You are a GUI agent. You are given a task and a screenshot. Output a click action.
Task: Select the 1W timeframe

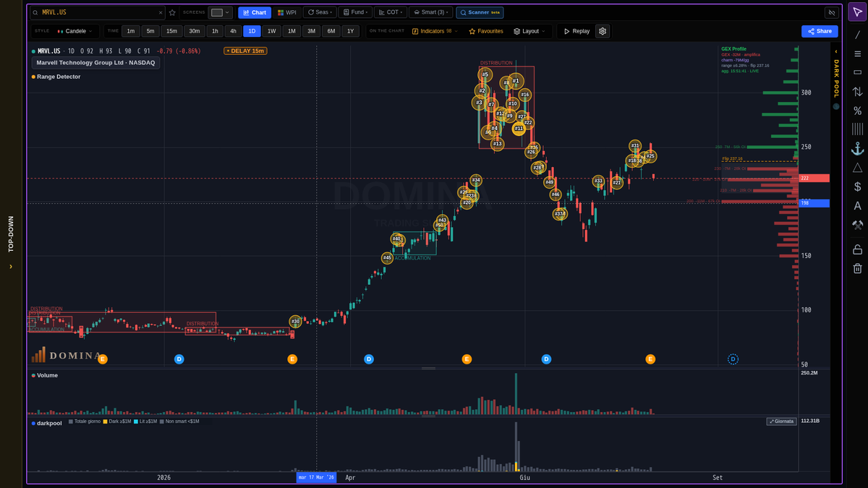(271, 31)
